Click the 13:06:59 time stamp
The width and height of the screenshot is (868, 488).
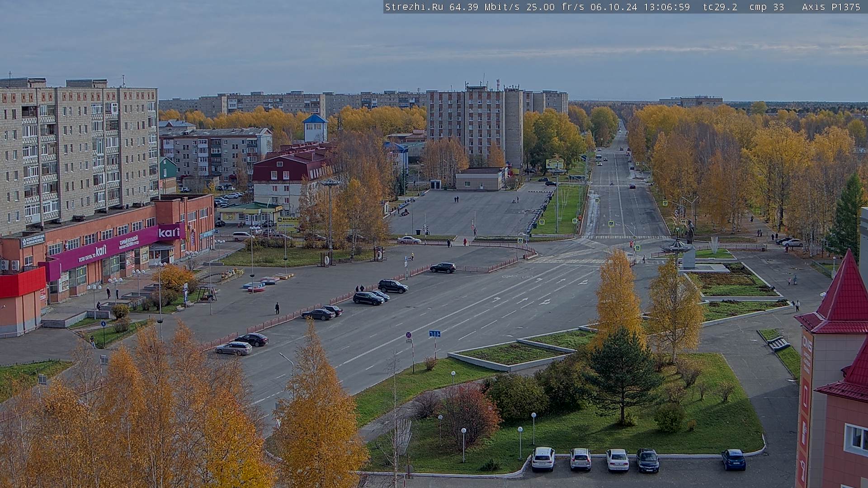click(666, 7)
